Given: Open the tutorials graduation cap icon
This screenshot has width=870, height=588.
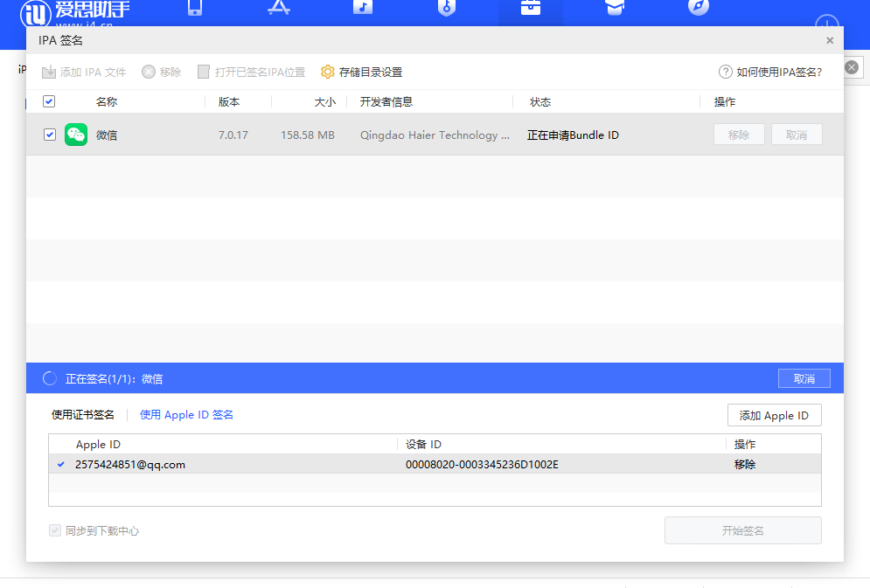Looking at the screenshot, I should click(x=615, y=7).
